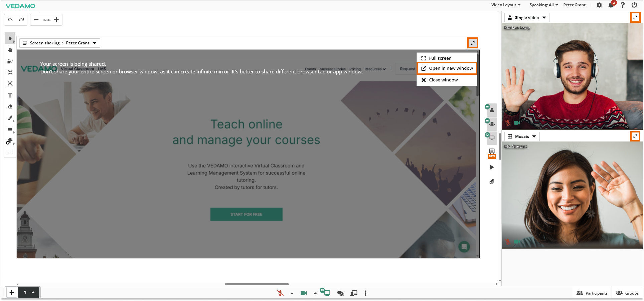
Task: Click Ms. Stewart's video feed
Action: [x=572, y=195]
